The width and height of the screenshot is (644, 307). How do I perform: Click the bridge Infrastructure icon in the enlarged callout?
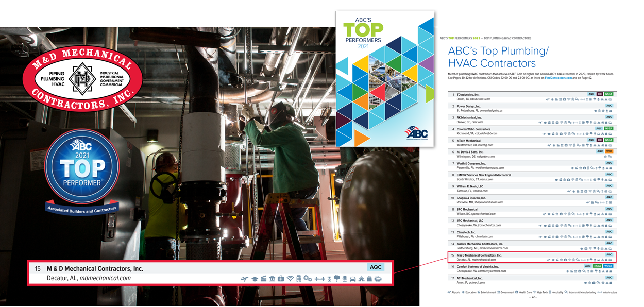pos(319,279)
